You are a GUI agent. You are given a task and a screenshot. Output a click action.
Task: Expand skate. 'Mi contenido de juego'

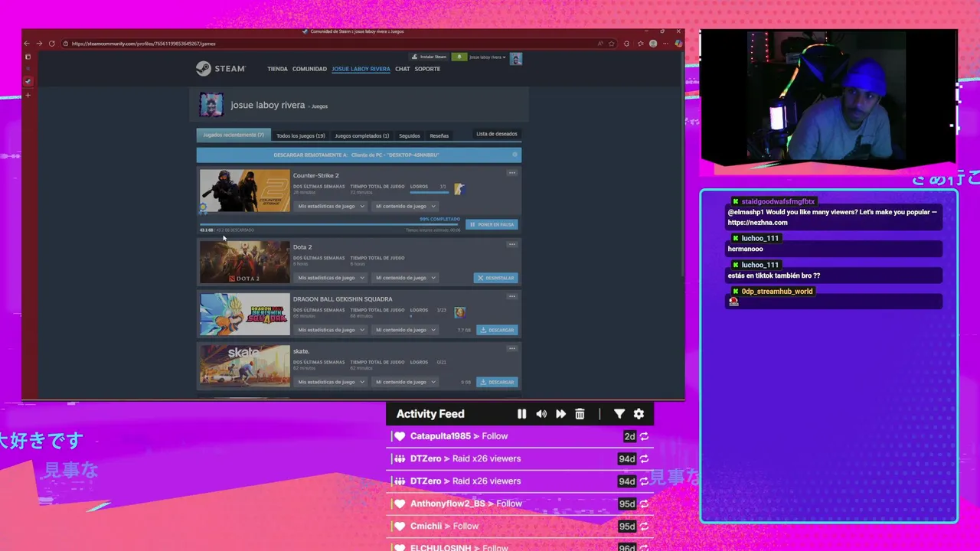(x=405, y=382)
